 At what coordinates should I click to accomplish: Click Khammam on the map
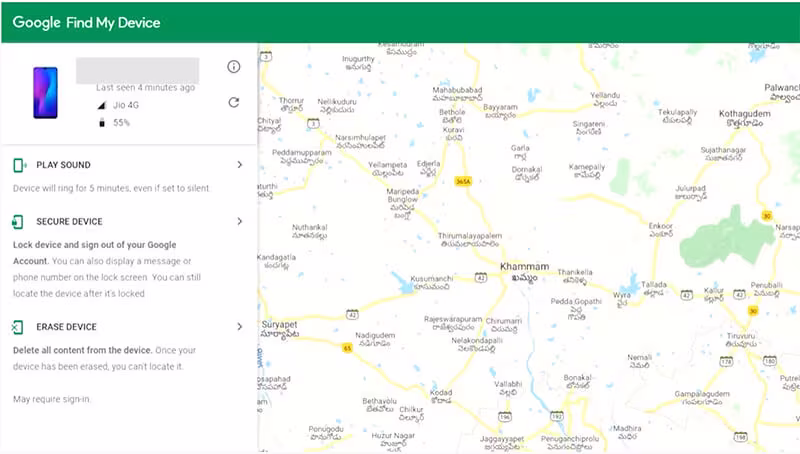pos(524,271)
